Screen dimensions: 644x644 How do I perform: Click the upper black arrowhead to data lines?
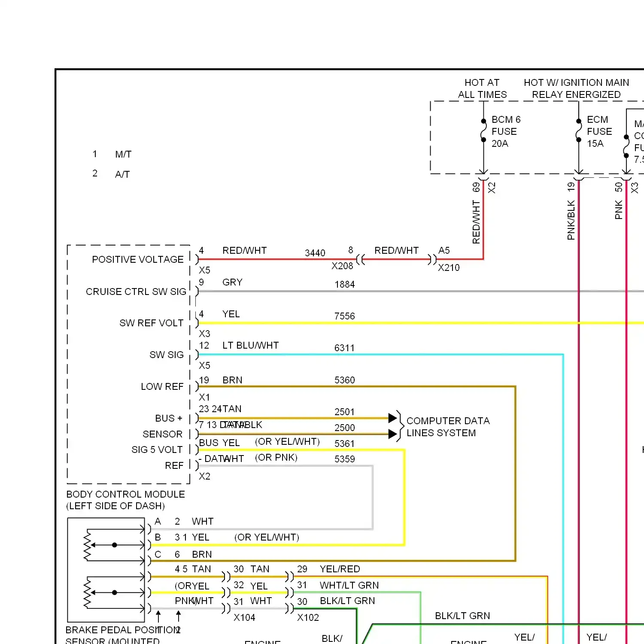(392, 418)
